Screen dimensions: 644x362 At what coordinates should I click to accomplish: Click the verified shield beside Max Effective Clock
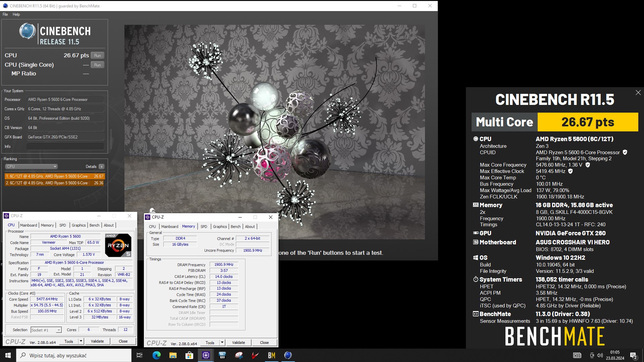(571, 171)
